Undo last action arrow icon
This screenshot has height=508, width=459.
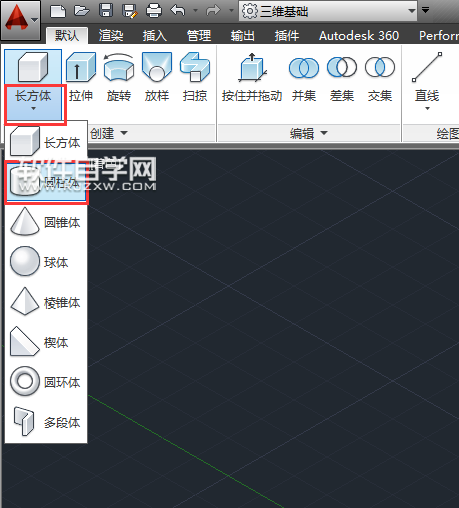[x=178, y=11]
